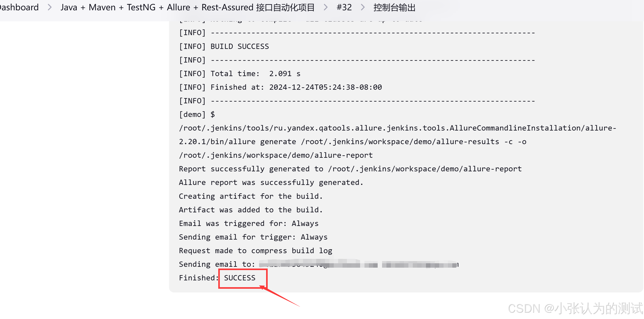Click 'Artifact was added to the build.' line
644x319 pixels.
tap(251, 210)
